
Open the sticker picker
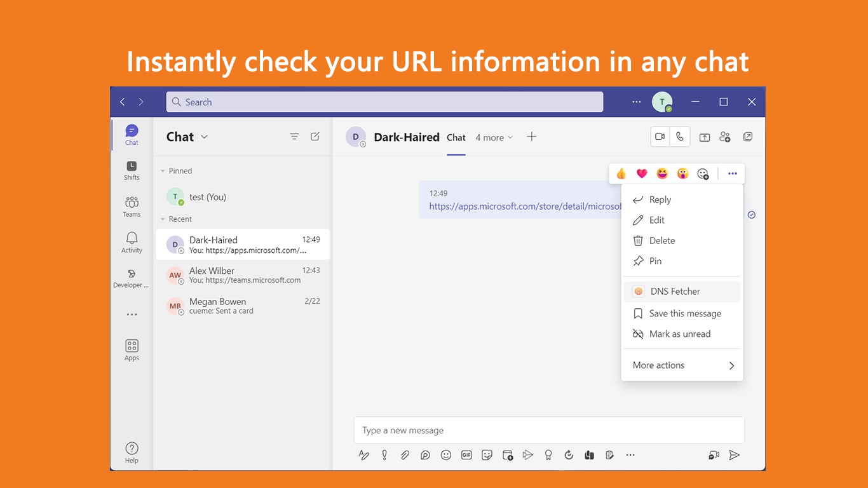[487, 455]
